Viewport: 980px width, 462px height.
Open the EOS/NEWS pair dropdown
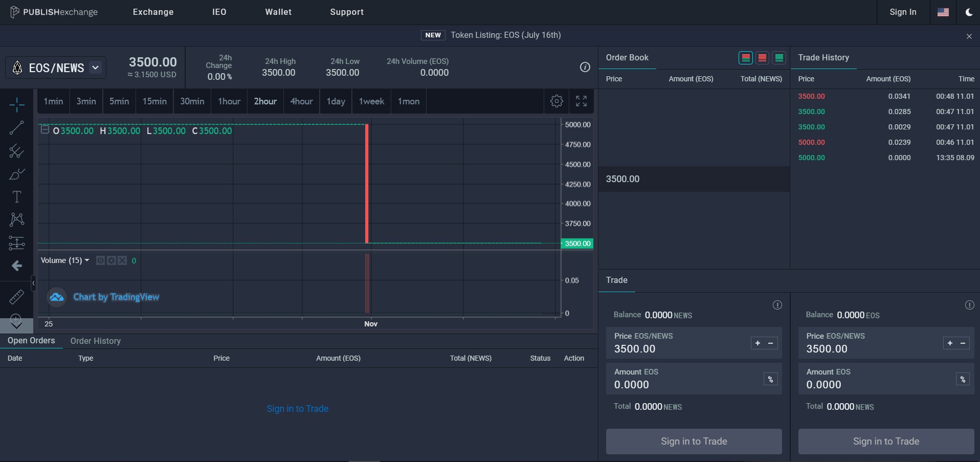95,68
